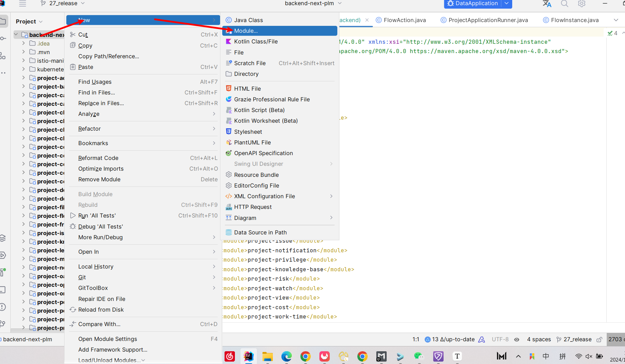Screen dimensions: 625x364
Task: Select Module... from the New submenu
Action: 246,31
